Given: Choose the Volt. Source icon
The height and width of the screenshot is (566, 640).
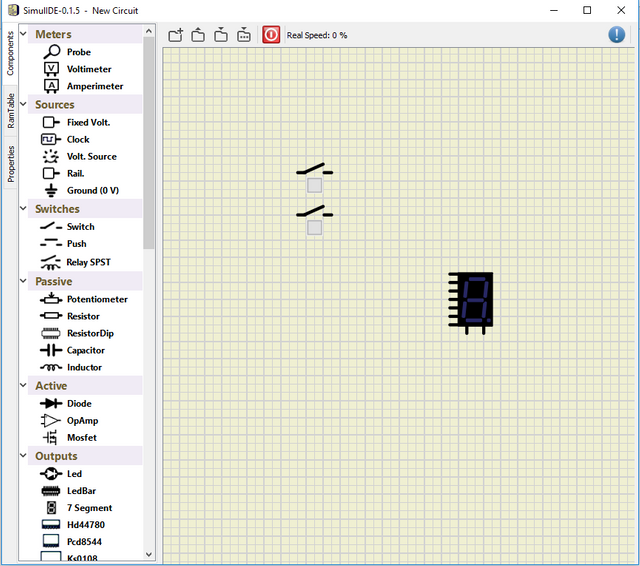Looking at the screenshot, I should [51, 156].
